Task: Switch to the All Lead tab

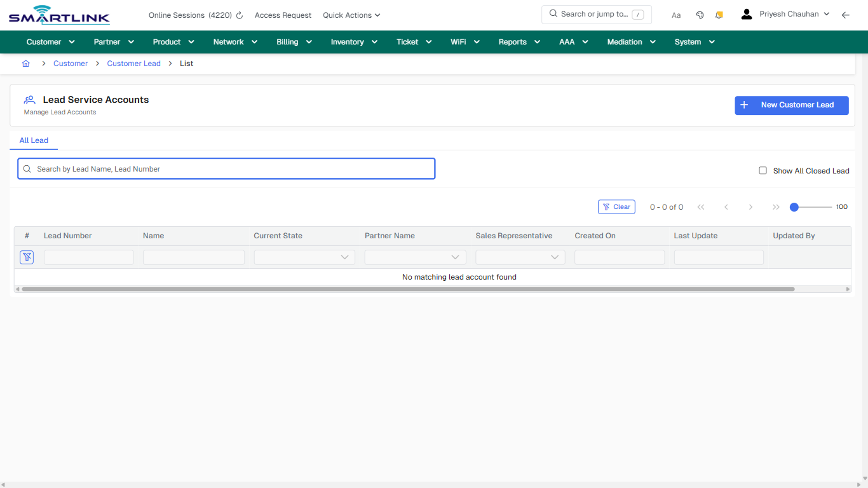Action: [x=34, y=140]
